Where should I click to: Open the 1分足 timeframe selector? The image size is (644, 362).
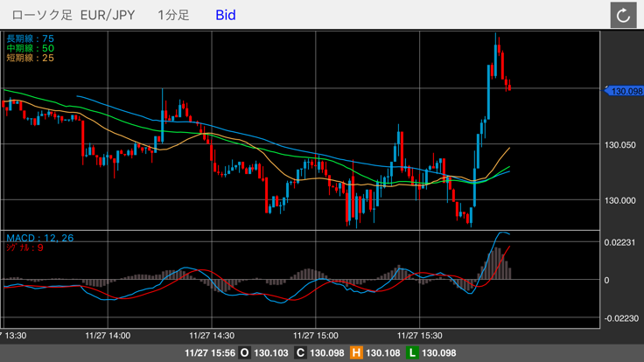coord(173,15)
